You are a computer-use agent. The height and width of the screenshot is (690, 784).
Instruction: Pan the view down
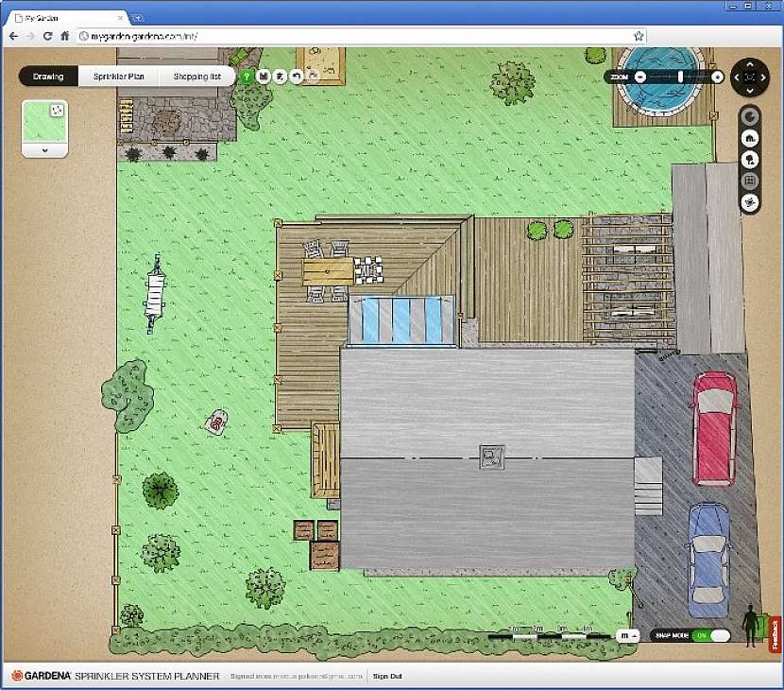point(749,90)
